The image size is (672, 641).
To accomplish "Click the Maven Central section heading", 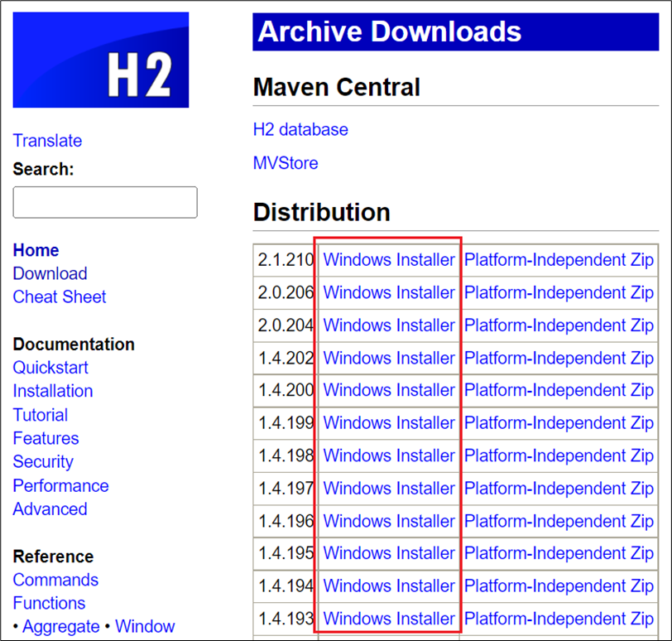I will 337,87.
